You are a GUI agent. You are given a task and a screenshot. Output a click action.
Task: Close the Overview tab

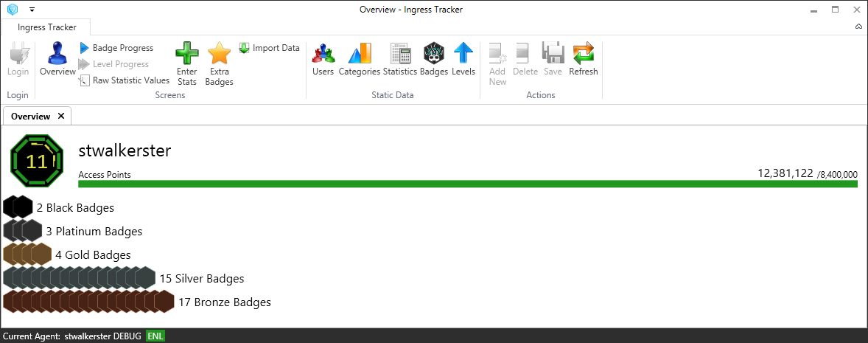(x=61, y=117)
